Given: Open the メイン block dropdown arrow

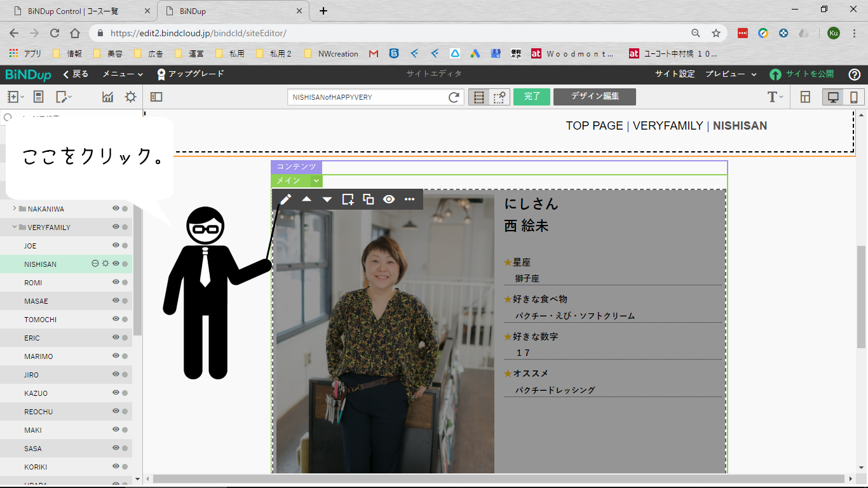Looking at the screenshot, I should (x=316, y=181).
